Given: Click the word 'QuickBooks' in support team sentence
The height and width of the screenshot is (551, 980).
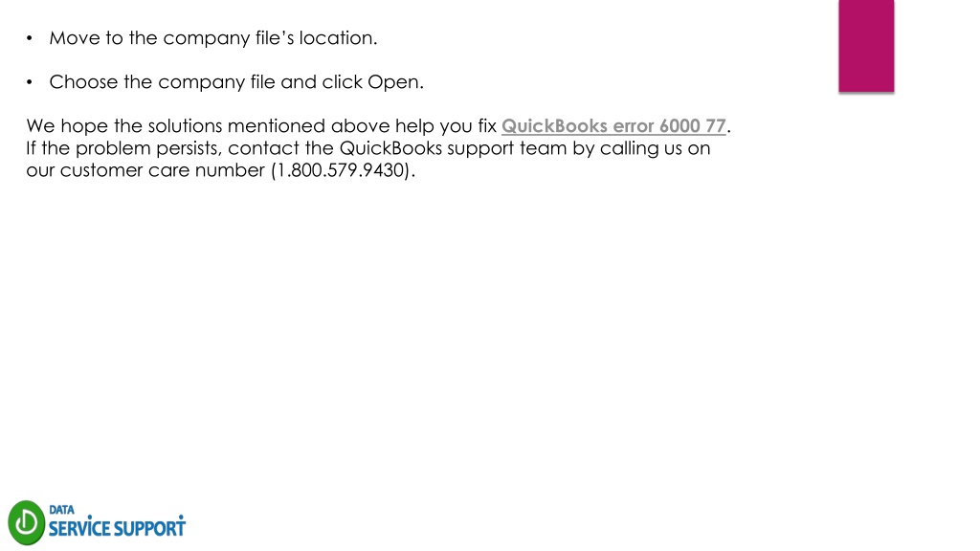Looking at the screenshot, I should click(x=390, y=148).
